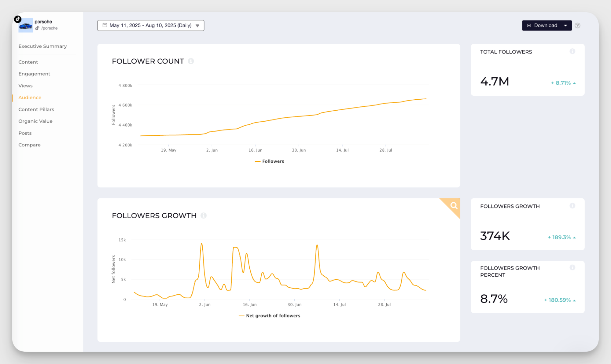Screen dimensions: 611x364
Task: Click the Total Followers card info icon
Action: (x=572, y=51)
